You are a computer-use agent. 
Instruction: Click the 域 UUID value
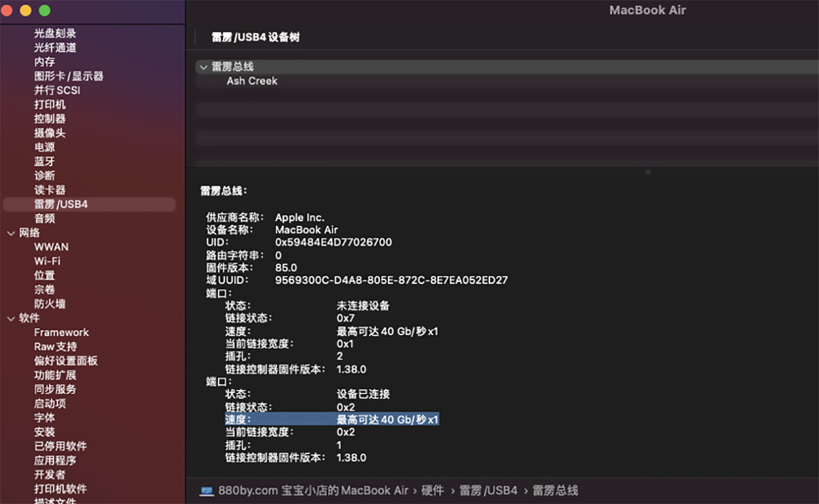[392, 280]
